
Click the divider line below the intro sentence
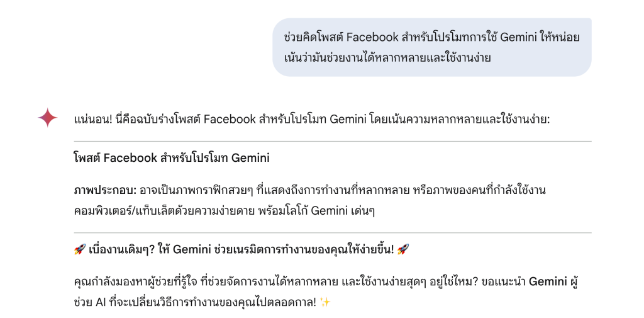[x=333, y=141]
